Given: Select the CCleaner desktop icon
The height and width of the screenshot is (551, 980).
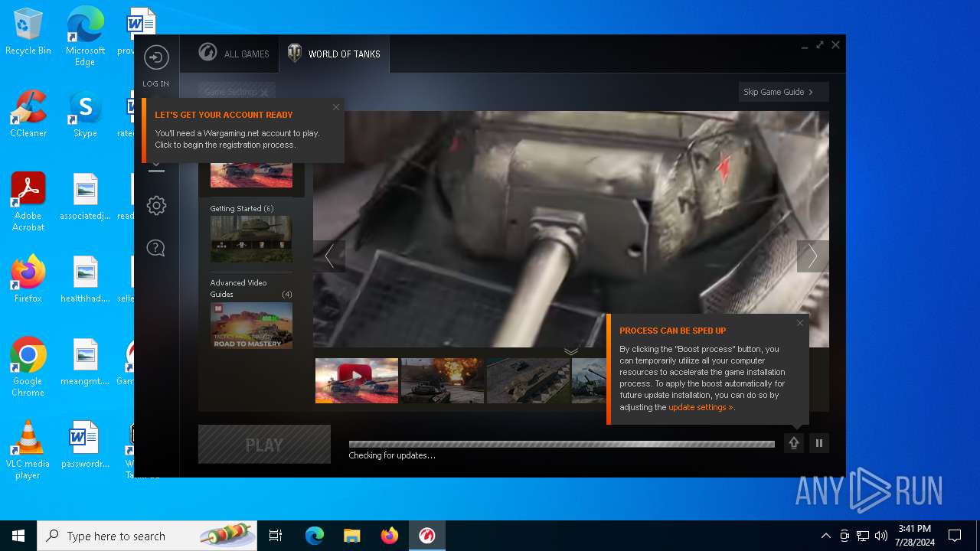Looking at the screenshot, I should [28, 114].
